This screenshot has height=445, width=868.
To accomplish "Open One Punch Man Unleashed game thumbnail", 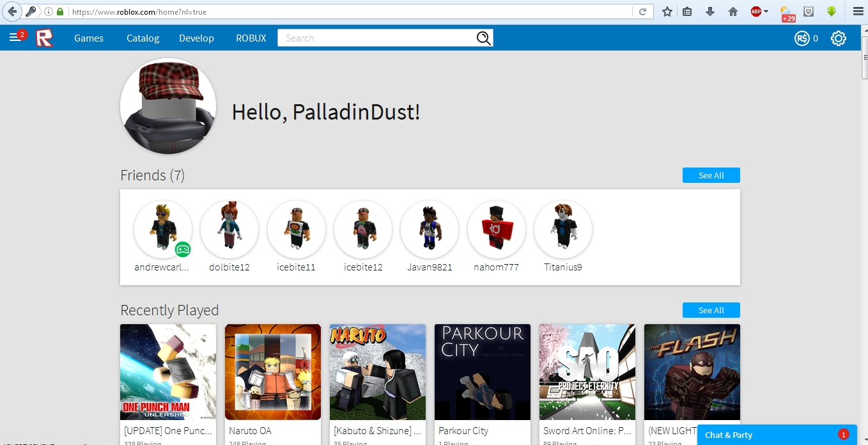I will (x=168, y=372).
